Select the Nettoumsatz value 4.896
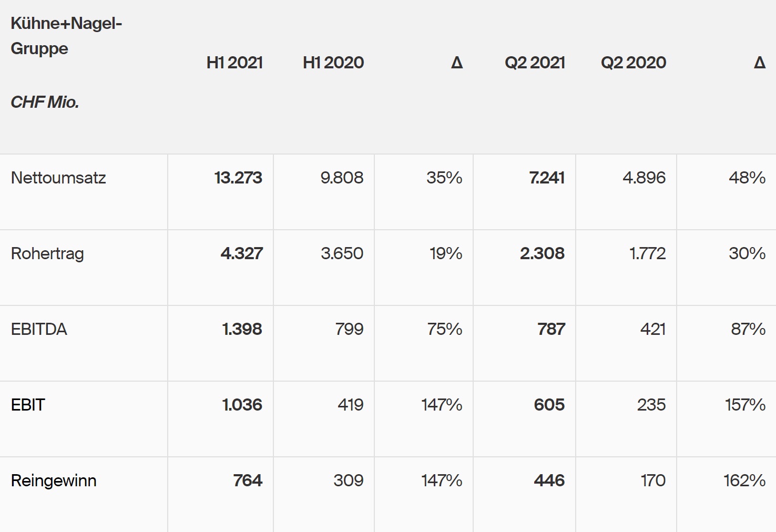The image size is (776, 532). 644,178
